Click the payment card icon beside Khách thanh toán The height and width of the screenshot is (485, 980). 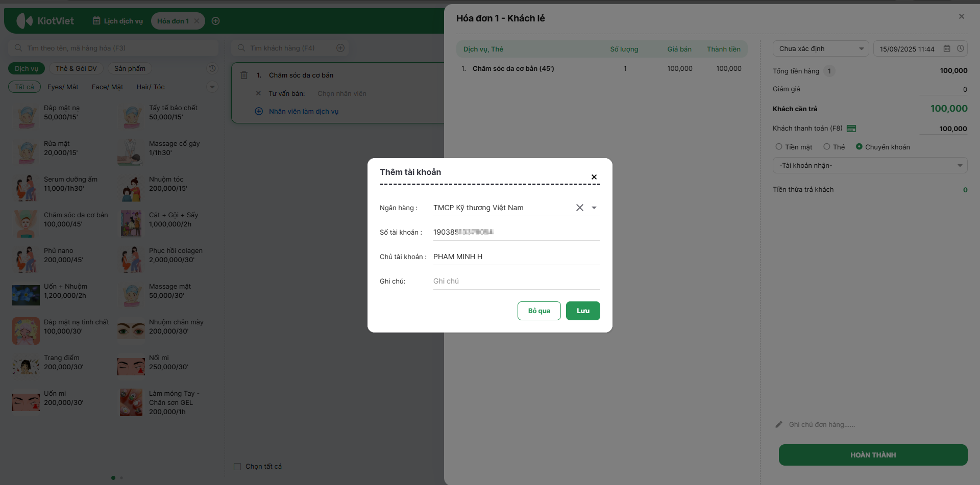tap(851, 129)
